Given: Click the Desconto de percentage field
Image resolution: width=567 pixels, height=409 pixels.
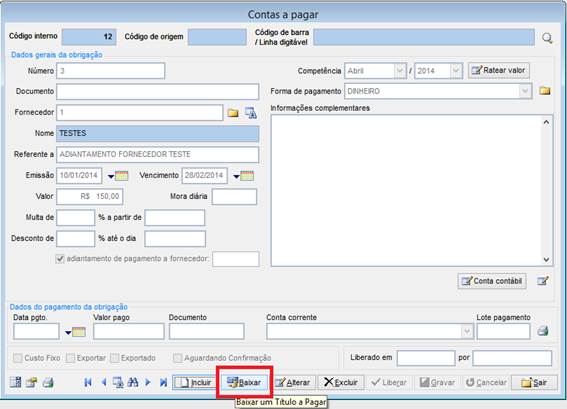Looking at the screenshot, I should [76, 239].
